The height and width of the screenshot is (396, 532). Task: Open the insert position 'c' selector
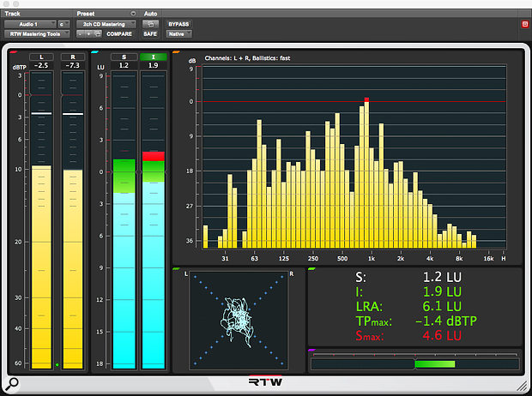point(63,24)
